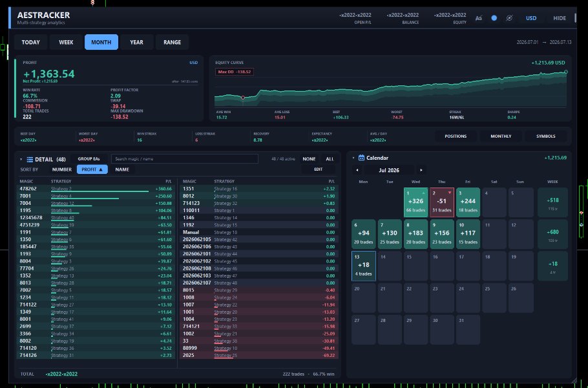Click the left P/L column header
Image resolution: width=588 pixels, height=388 pixels.
point(169,181)
